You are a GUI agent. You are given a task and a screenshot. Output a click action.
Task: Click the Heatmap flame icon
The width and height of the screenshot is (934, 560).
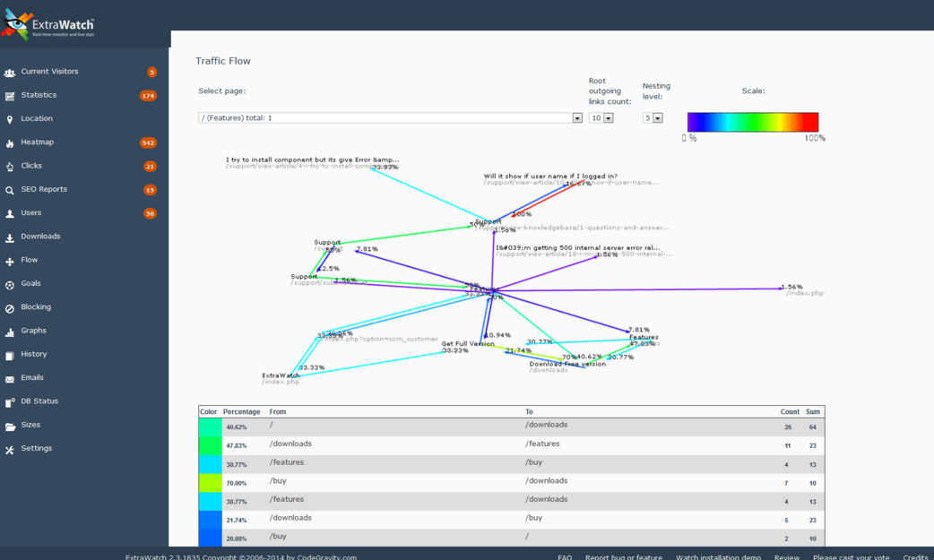point(10,143)
